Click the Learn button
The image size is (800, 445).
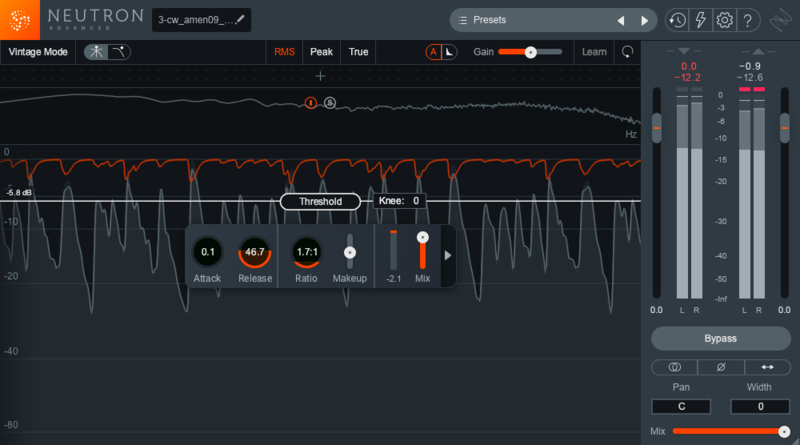(x=594, y=52)
